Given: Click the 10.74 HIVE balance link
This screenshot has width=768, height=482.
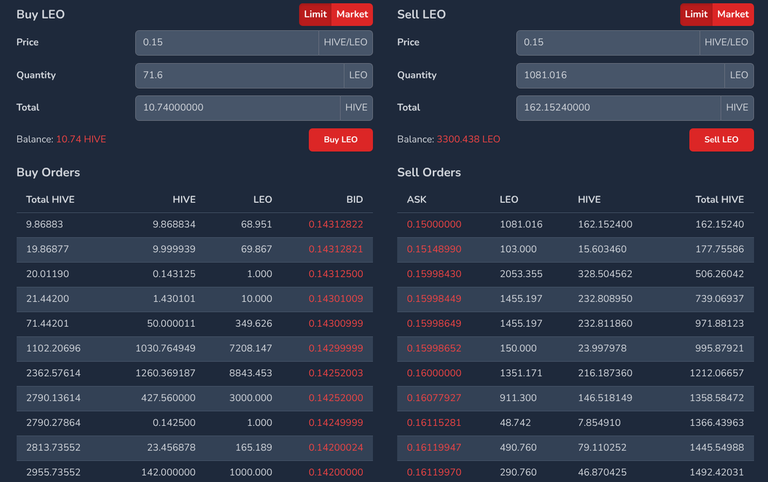Looking at the screenshot, I should [x=81, y=139].
